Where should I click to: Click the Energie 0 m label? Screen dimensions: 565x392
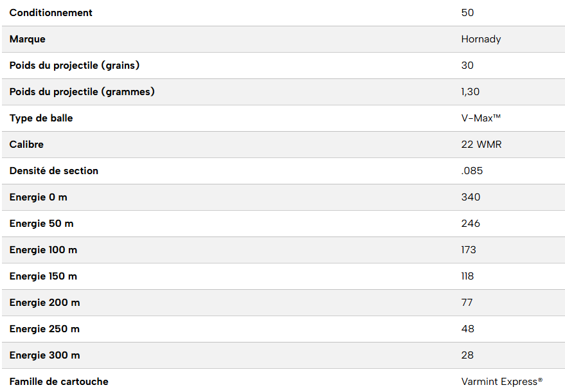point(39,197)
